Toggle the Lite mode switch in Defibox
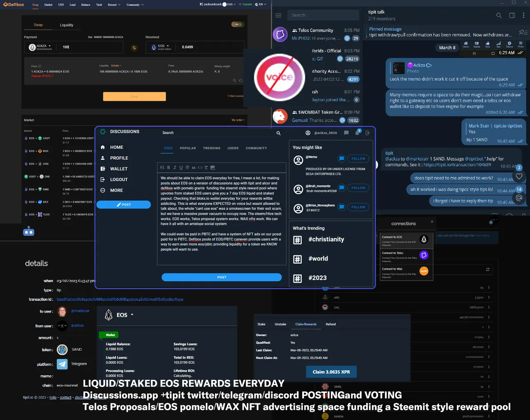Screen dimensions: 530x420 tap(237, 24)
